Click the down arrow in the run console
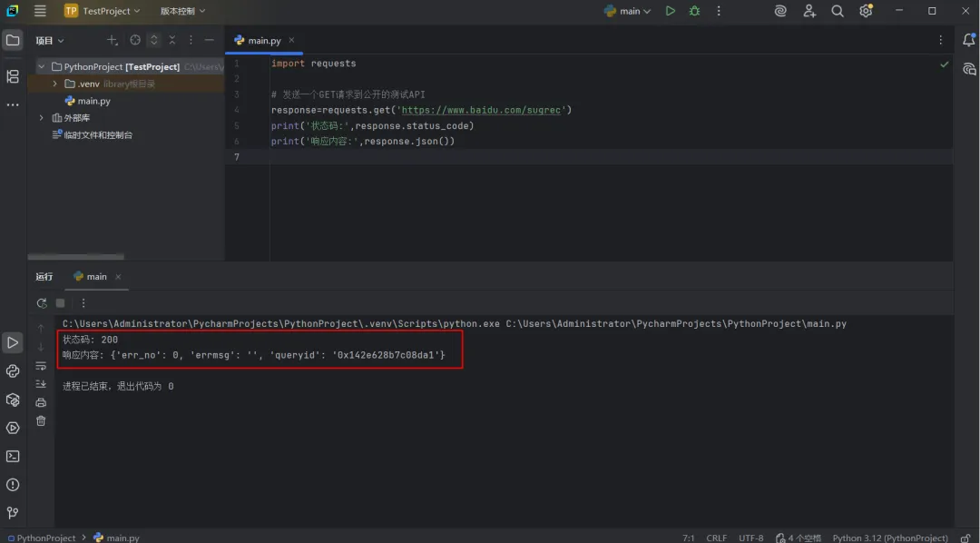 coord(41,347)
